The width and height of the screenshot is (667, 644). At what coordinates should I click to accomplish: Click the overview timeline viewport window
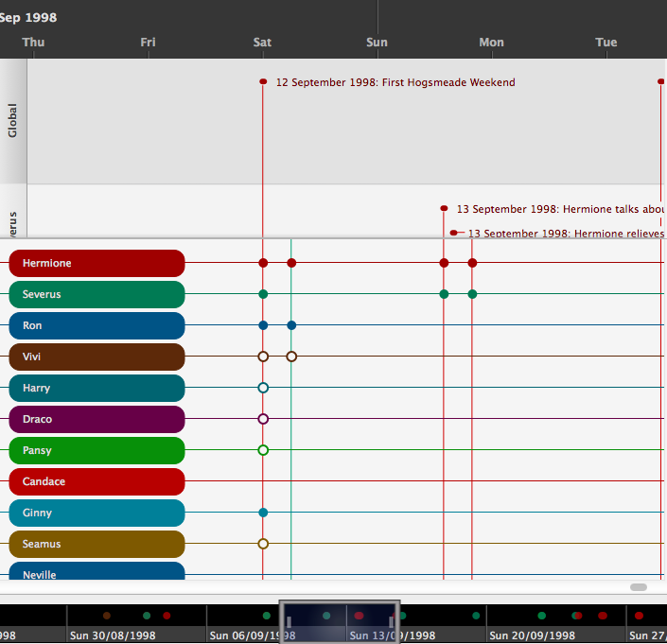[x=340, y=621]
